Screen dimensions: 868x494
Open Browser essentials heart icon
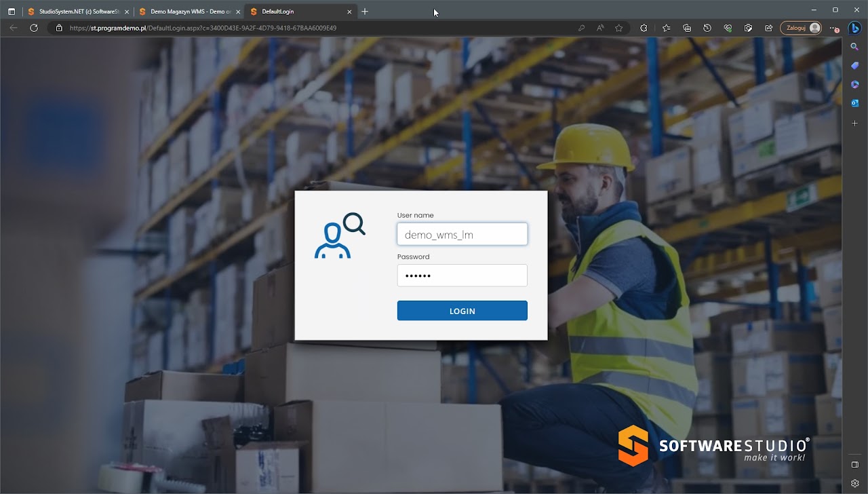click(728, 28)
